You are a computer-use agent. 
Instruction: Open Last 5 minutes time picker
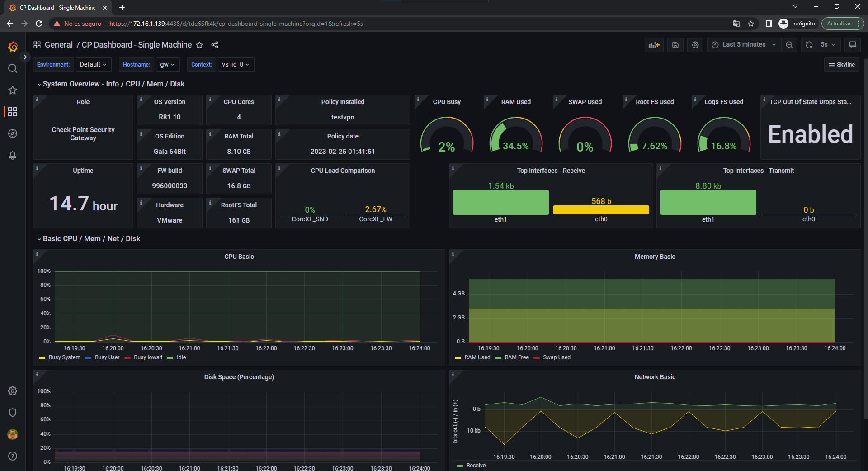click(744, 45)
